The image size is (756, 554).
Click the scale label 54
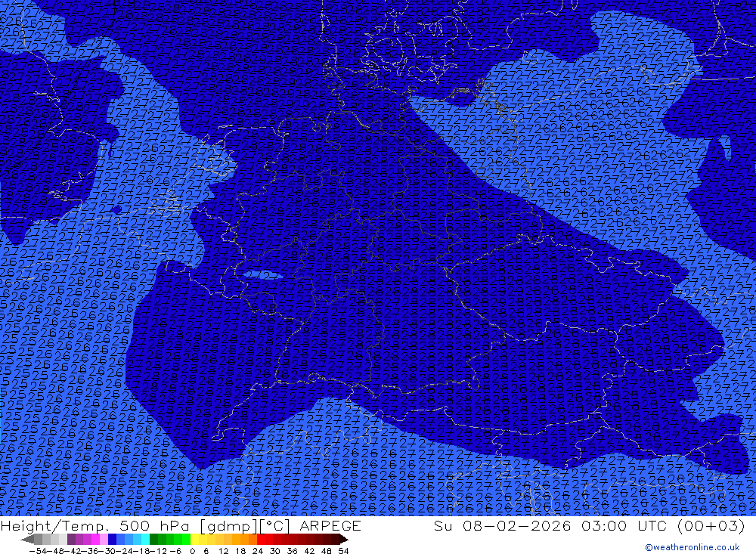click(x=343, y=551)
